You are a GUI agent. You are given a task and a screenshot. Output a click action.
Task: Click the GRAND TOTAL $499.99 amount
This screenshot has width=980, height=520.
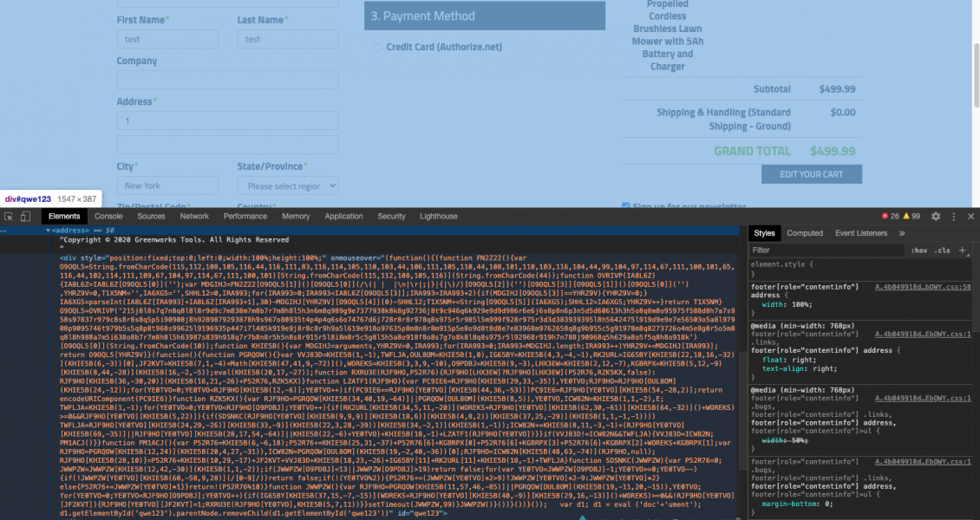click(x=833, y=151)
